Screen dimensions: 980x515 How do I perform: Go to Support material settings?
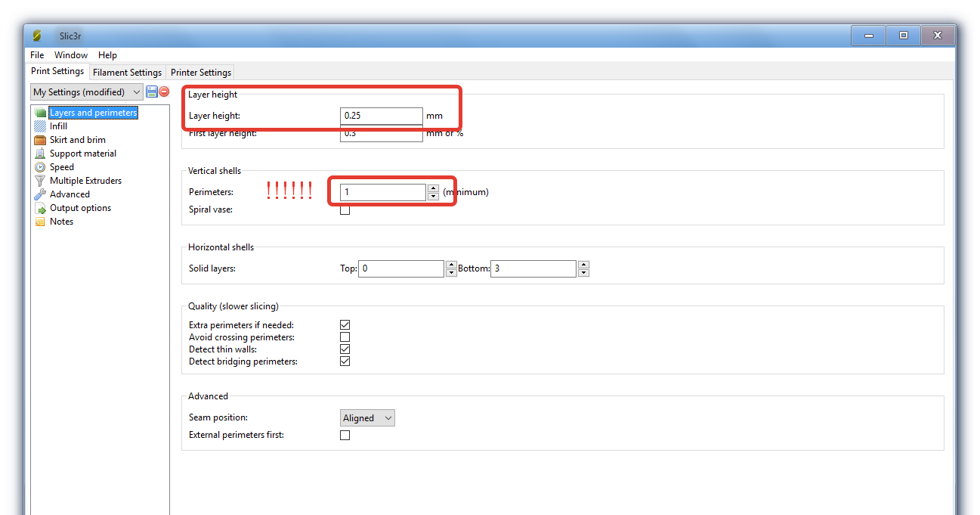click(83, 154)
